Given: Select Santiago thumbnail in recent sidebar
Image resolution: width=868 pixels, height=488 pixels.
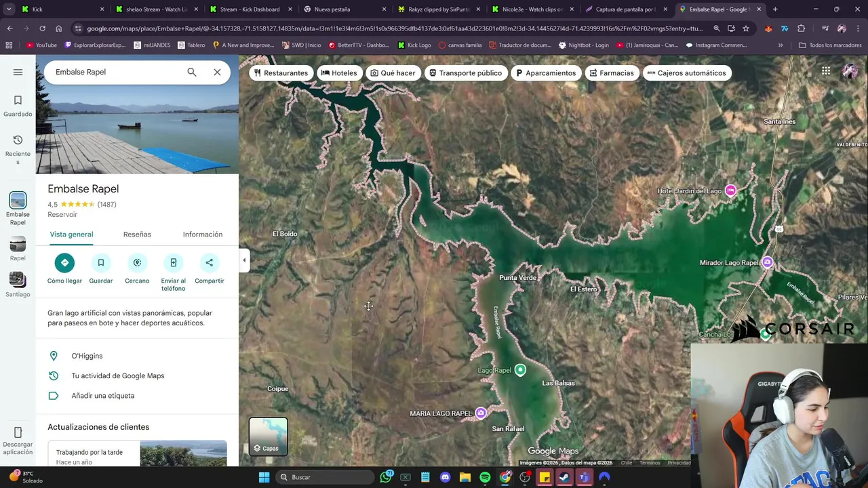Looking at the screenshot, I should (18, 285).
